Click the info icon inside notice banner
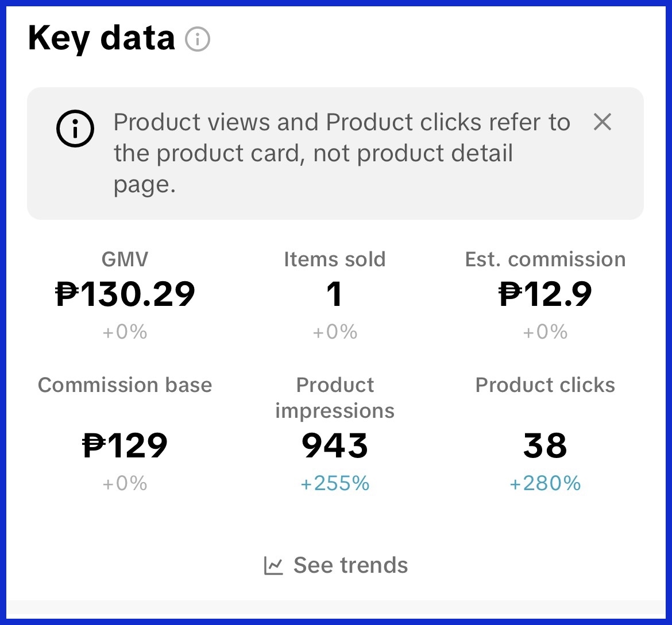Viewport: 672px width, 625px height. pos(75,130)
